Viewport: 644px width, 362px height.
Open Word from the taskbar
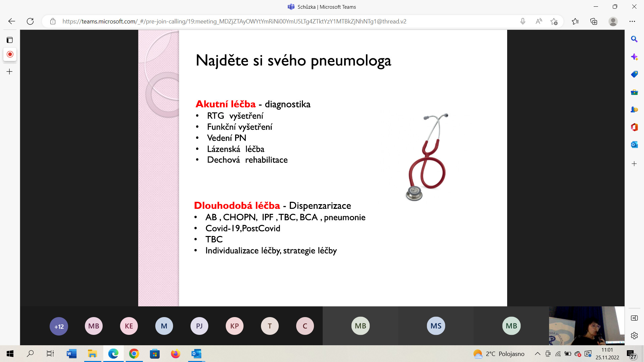(x=71, y=354)
